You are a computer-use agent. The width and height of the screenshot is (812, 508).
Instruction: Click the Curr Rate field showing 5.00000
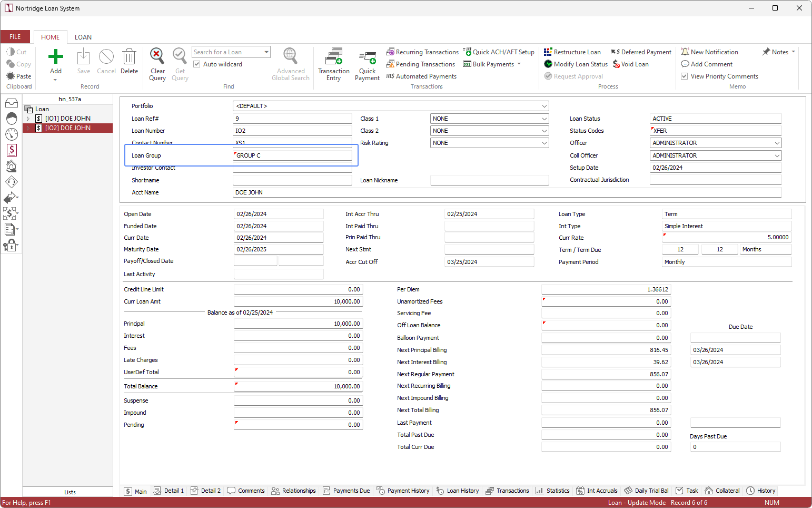coord(727,237)
